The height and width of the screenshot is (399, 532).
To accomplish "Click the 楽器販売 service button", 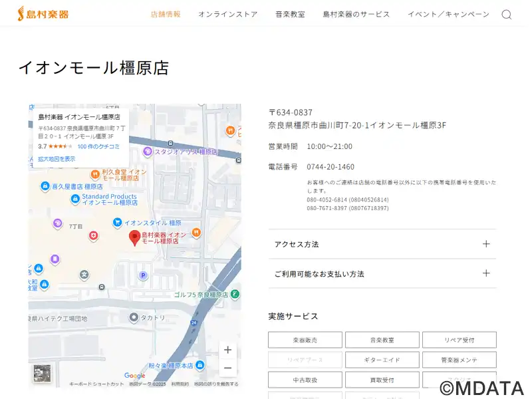I will pyautogui.click(x=305, y=340).
